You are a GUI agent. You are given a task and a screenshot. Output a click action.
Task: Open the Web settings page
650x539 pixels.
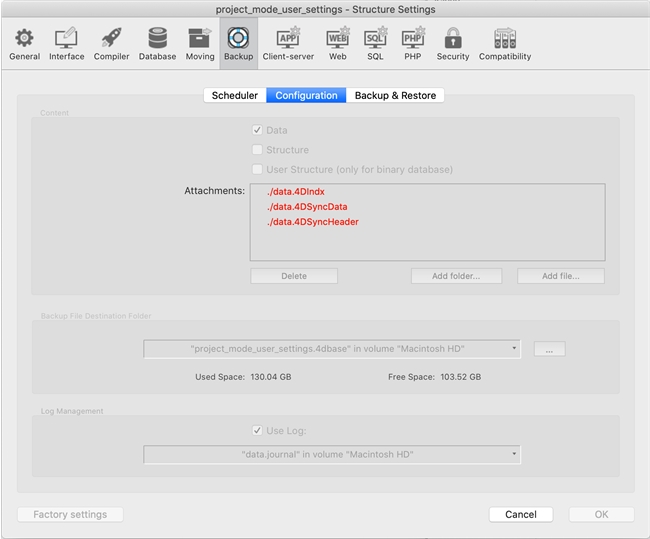click(338, 44)
